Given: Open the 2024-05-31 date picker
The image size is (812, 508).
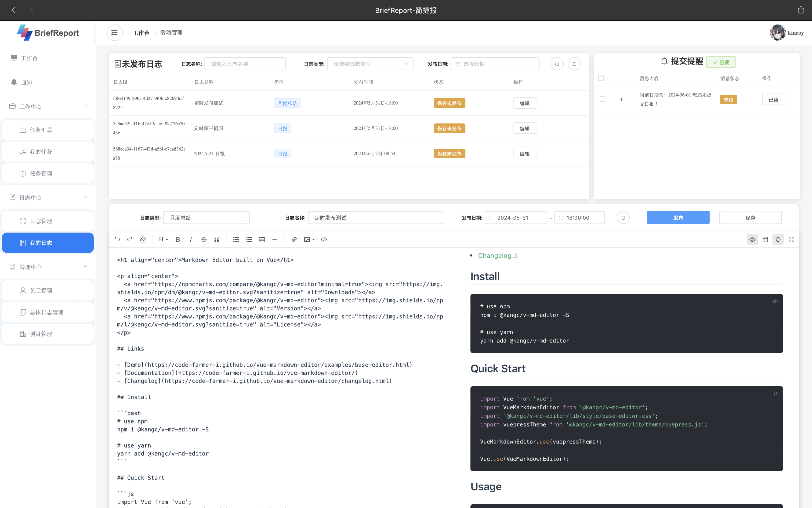Looking at the screenshot, I should (516, 217).
